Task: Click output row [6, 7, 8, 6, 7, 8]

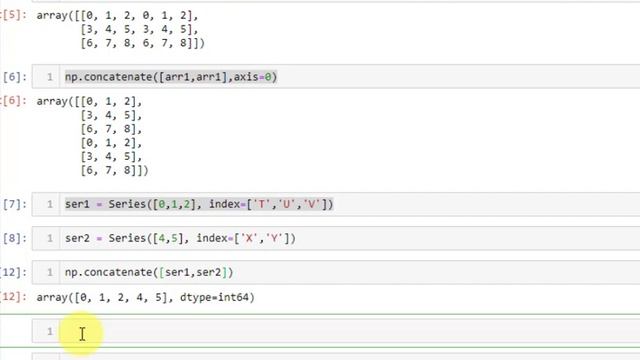Action: (x=142, y=43)
